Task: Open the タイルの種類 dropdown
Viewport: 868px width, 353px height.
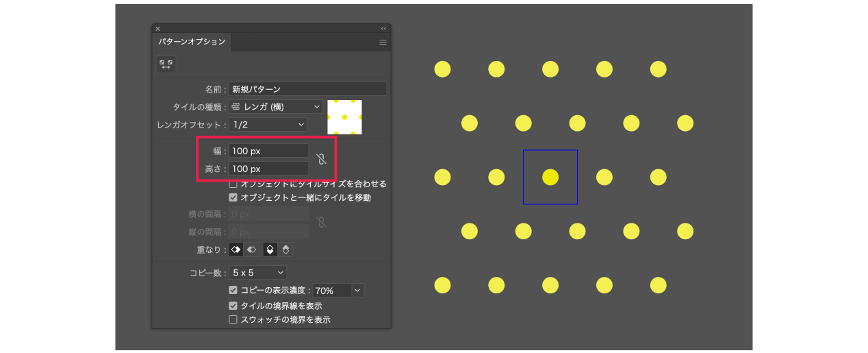Action: coord(276,107)
